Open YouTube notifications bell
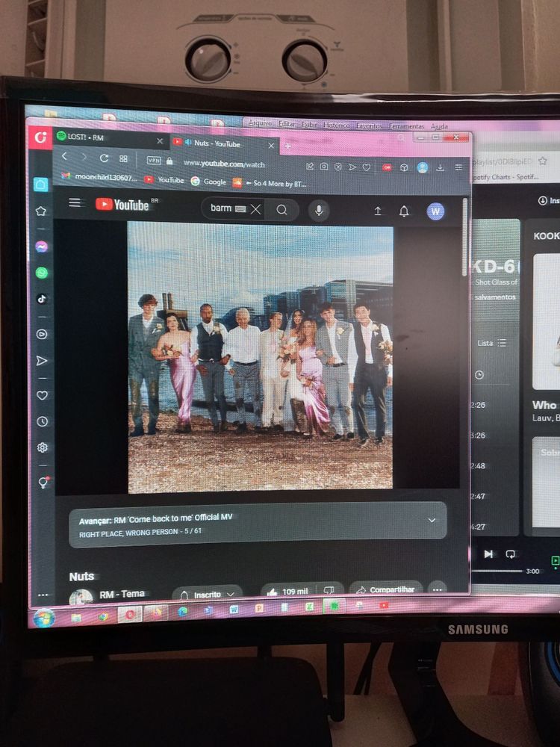Viewport: 560px width, 747px height. [404, 211]
